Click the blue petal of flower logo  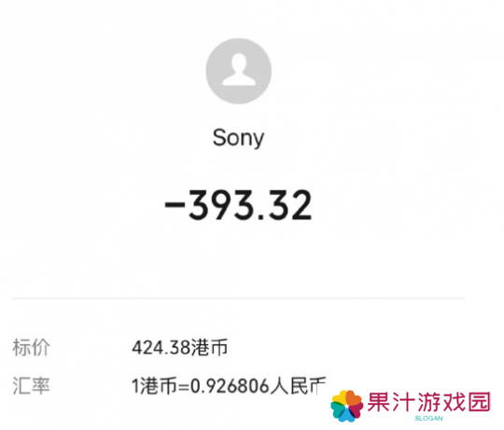point(346,416)
